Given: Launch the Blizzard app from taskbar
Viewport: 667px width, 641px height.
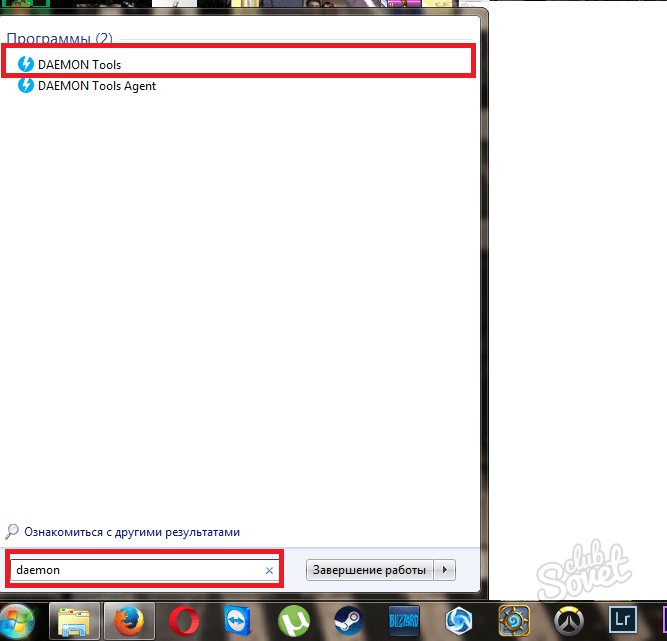Looking at the screenshot, I should point(403,622).
